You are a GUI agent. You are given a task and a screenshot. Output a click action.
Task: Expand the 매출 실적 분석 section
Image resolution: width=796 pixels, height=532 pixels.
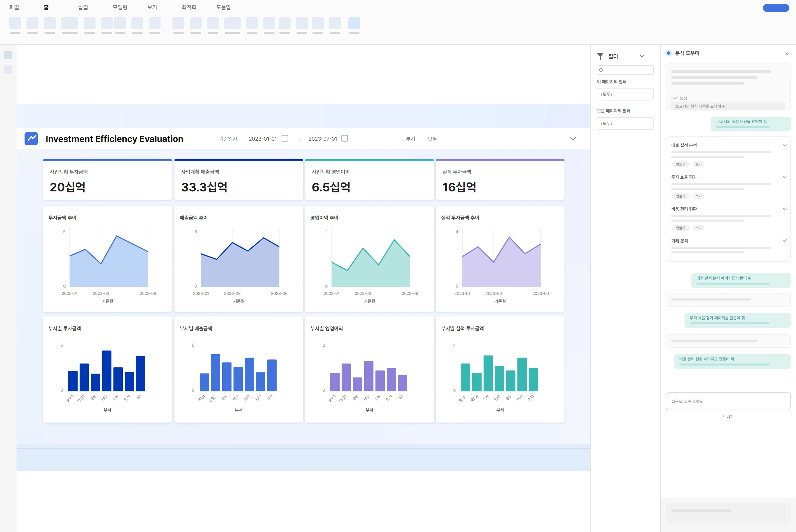click(784, 145)
